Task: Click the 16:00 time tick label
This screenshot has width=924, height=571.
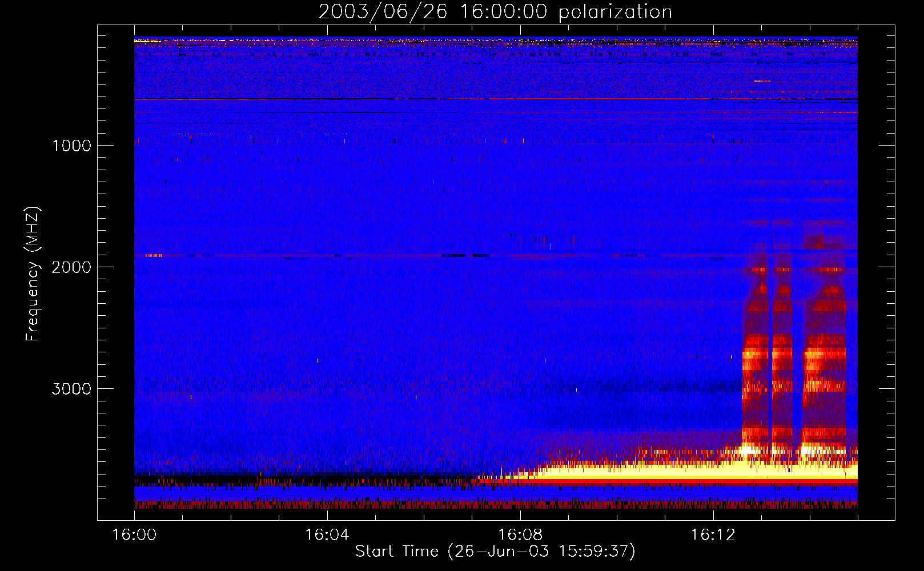Action: point(134,535)
